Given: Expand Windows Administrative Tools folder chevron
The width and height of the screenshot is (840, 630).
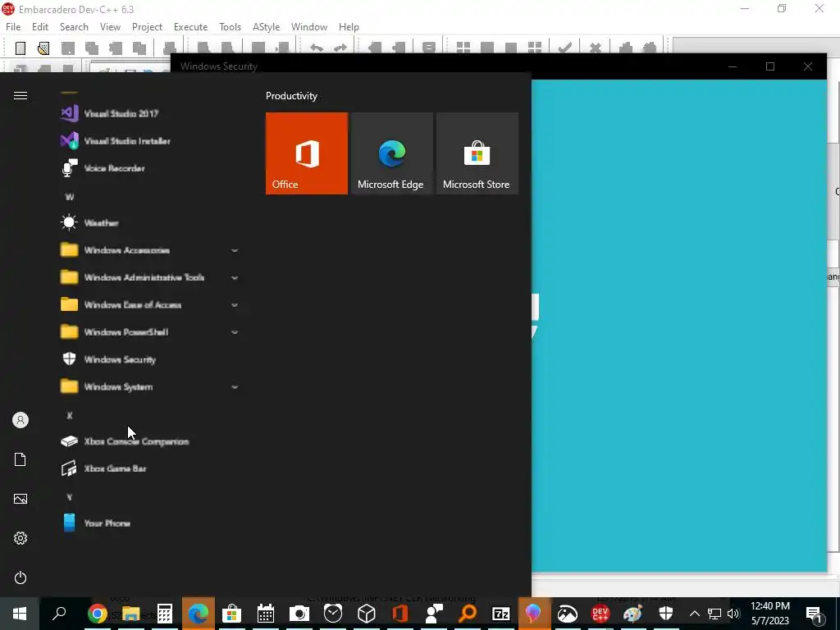Looking at the screenshot, I should coord(234,277).
